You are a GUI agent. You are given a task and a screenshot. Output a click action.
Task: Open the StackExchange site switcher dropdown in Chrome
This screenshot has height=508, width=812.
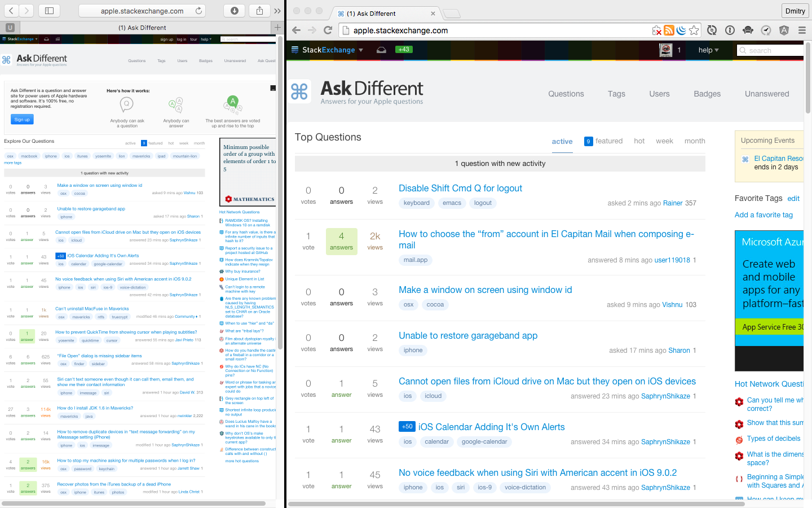(328, 50)
